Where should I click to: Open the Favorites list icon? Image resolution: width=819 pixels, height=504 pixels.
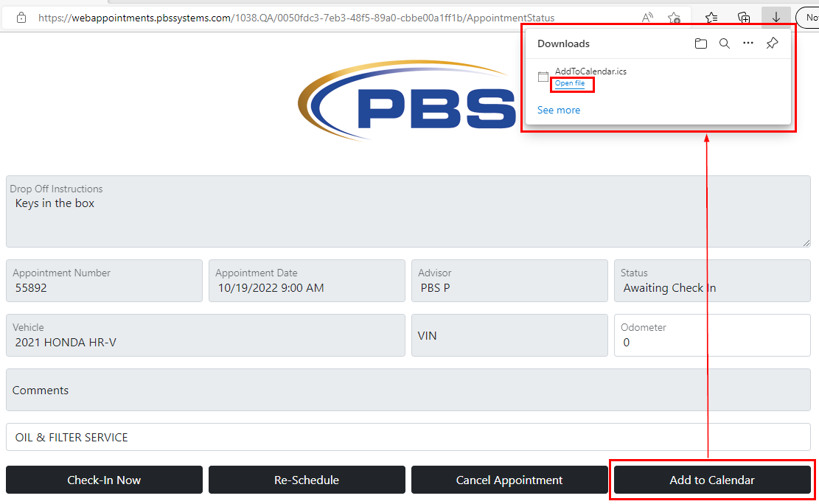(711, 18)
